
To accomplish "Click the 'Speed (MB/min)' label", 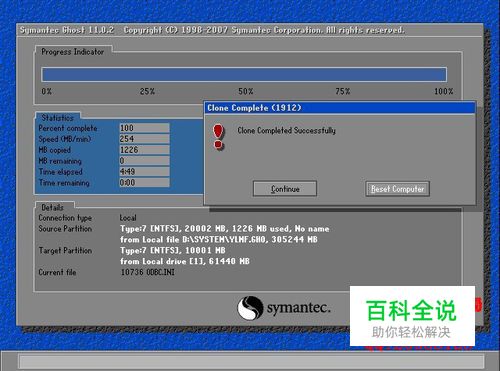I will pyautogui.click(x=65, y=139).
